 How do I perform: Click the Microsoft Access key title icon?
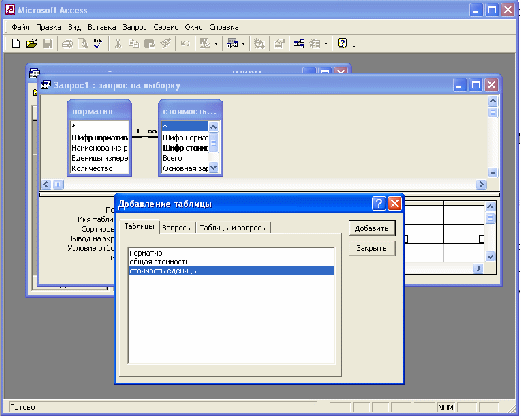(x=10, y=9)
